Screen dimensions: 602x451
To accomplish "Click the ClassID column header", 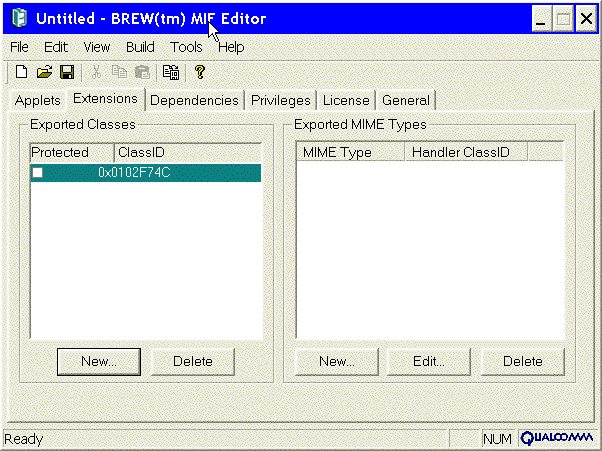I will tap(188, 152).
